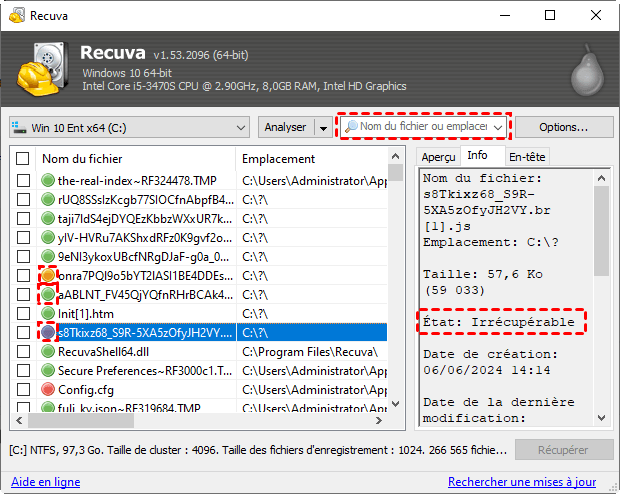The image size is (620, 494).
Task: Click the Taille: 57,6 Ko text
Action: click(482, 274)
